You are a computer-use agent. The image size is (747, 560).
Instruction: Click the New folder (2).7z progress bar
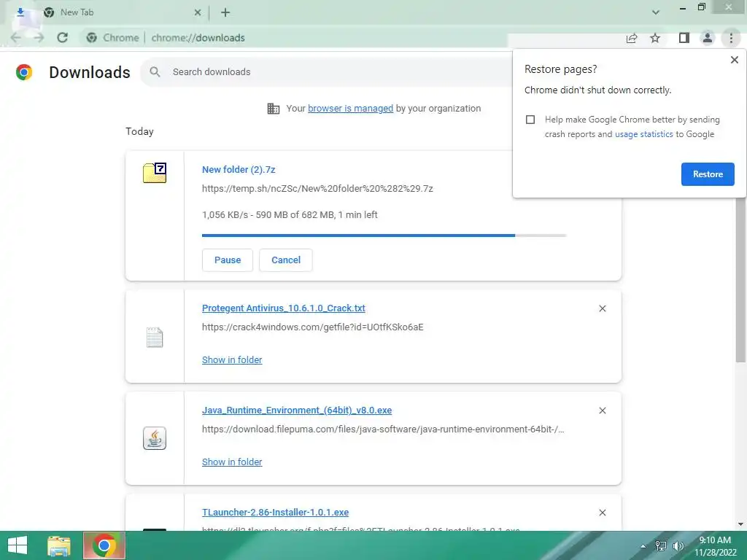(384, 236)
